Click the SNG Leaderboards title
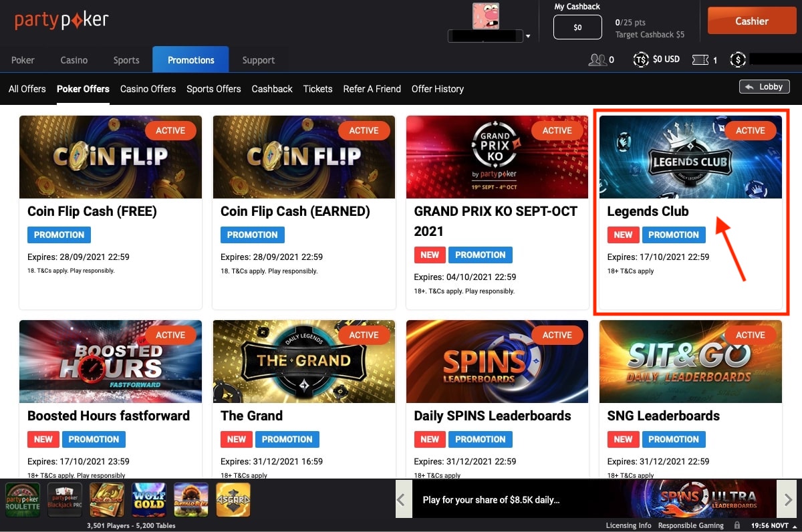Viewport: 802px width, 532px height. (664, 416)
